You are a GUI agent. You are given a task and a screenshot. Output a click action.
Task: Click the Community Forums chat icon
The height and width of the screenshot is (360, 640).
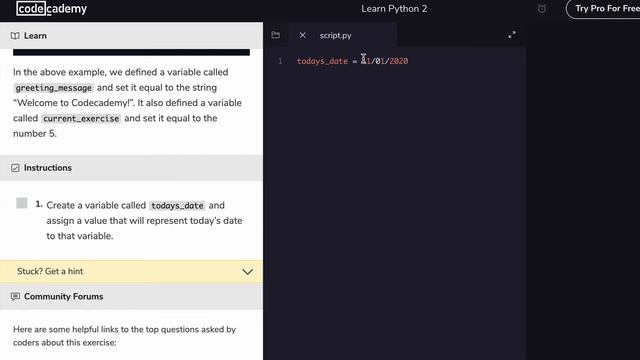coord(15,297)
